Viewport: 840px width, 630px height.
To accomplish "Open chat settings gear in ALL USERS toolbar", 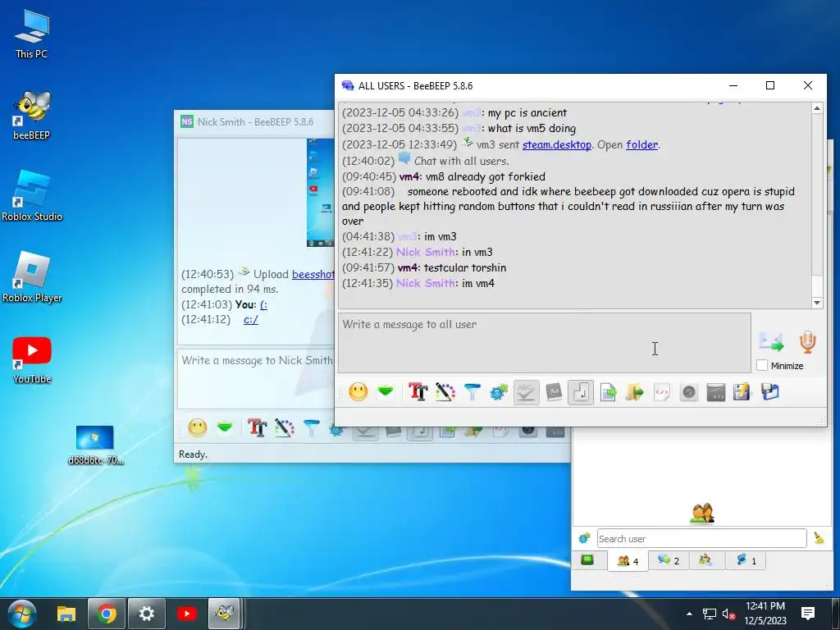I will [499, 392].
